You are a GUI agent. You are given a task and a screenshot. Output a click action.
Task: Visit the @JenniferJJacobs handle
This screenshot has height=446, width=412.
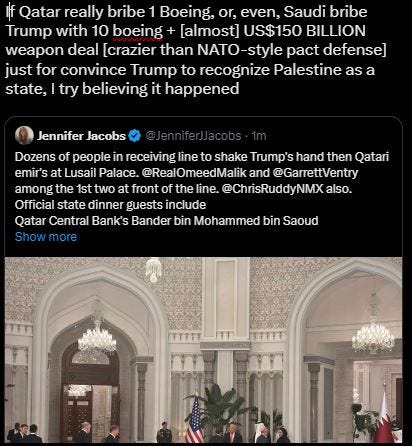tap(194, 136)
